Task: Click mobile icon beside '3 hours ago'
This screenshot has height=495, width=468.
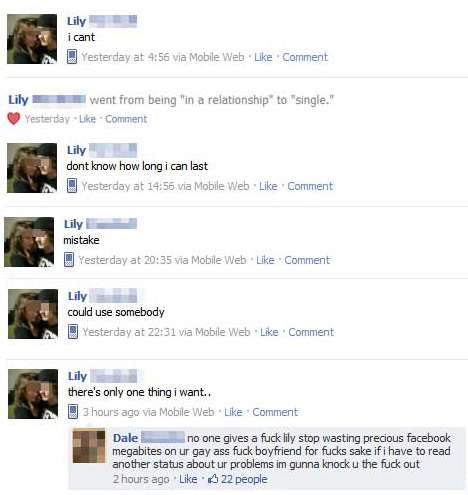Action: click(x=73, y=412)
